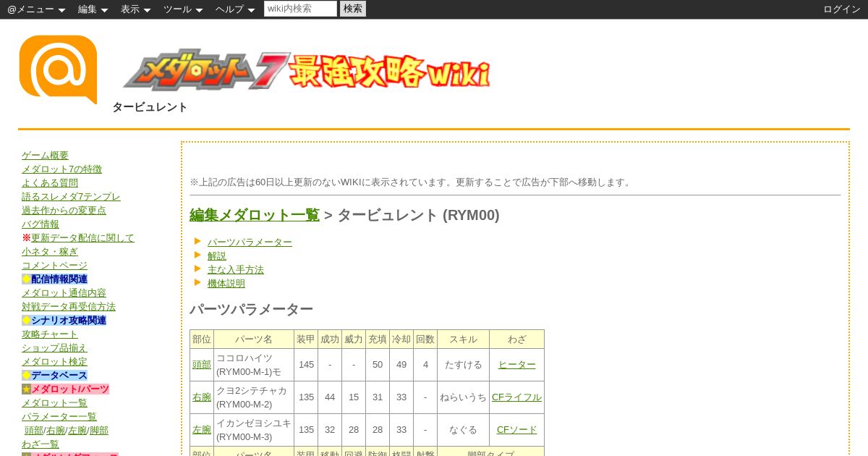This screenshot has width=868, height=456.
Task: Open よくある質問 sidebar link
Action: point(50,183)
